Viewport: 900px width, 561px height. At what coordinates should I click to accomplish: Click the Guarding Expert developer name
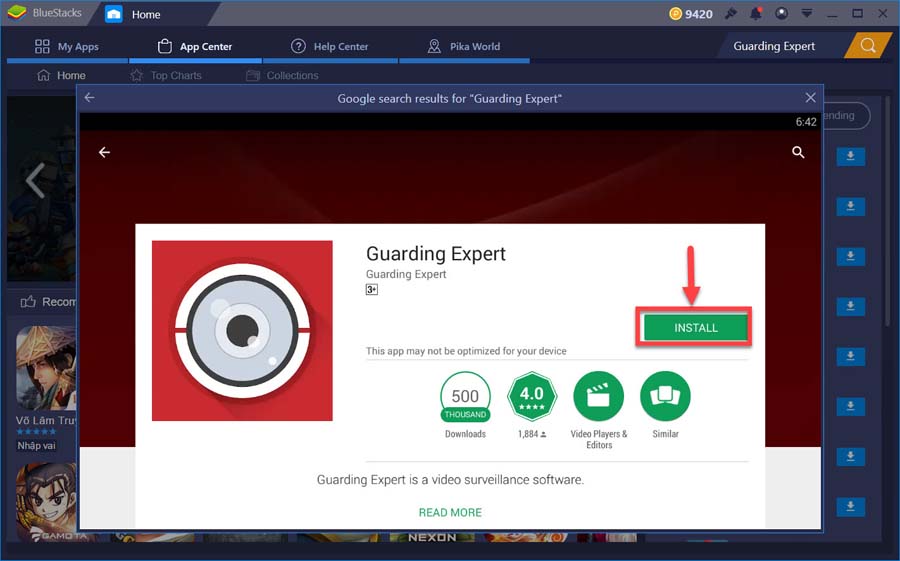click(406, 274)
